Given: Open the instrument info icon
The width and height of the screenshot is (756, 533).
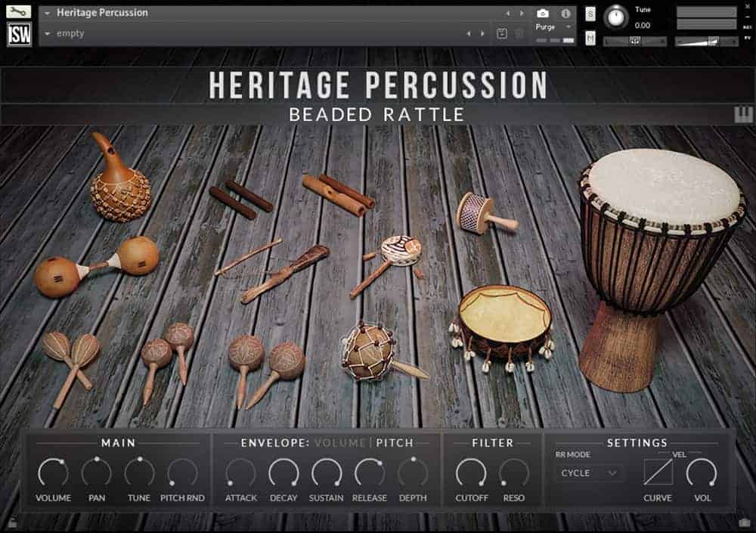Looking at the screenshot, I should (x=565, y=13).
